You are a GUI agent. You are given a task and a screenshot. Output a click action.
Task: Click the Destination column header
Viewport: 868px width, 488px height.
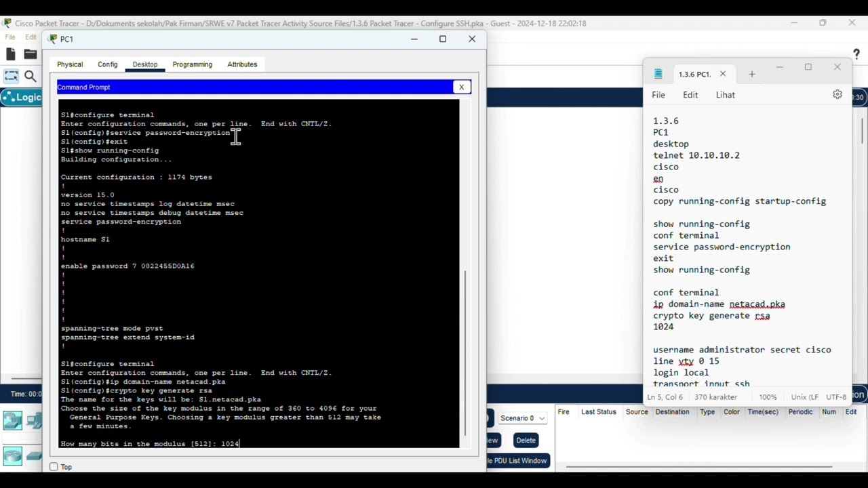tap(672, 412)
